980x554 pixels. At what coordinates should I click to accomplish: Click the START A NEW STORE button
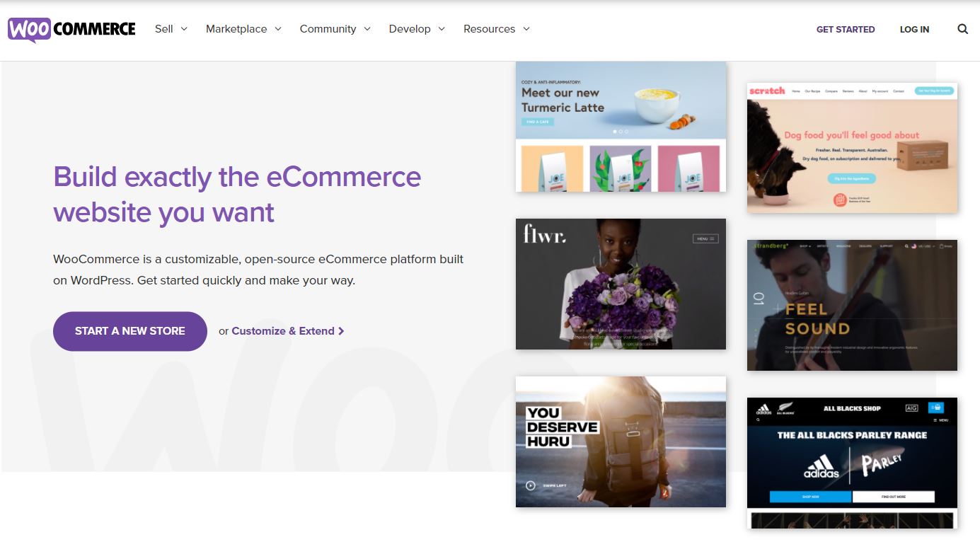click(129, 330)
